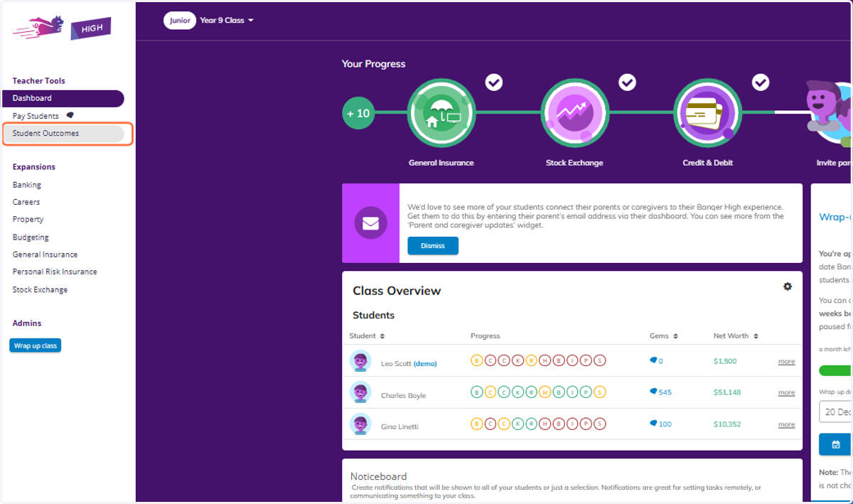Viewport: 853px width, 504px height.
Task: Expand more for Charles Boyle
Action: pyautogui.click(x=786, y=392)
